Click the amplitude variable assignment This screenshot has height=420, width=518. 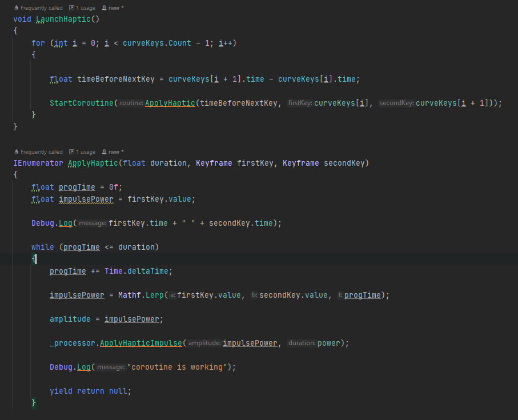click(70, 319)
